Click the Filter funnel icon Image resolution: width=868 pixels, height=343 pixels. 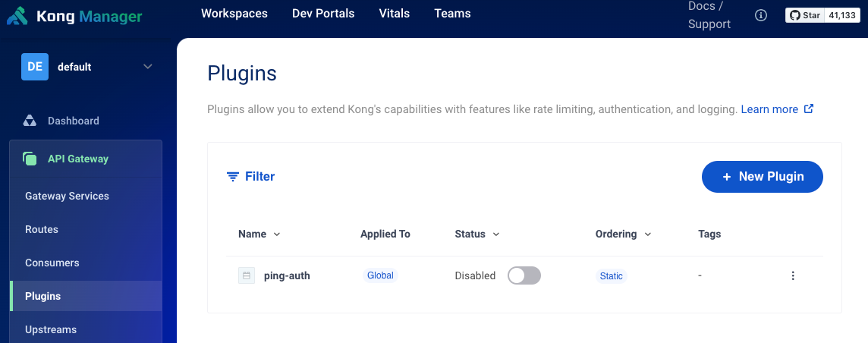click(x=233, y=176)
